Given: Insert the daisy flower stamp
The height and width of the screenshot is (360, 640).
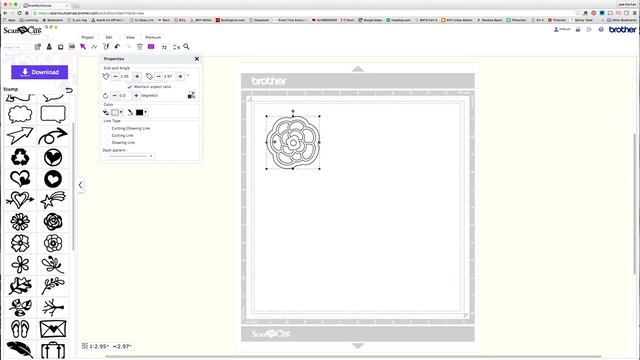Looking at the screenshot, I should click(20, 222).
